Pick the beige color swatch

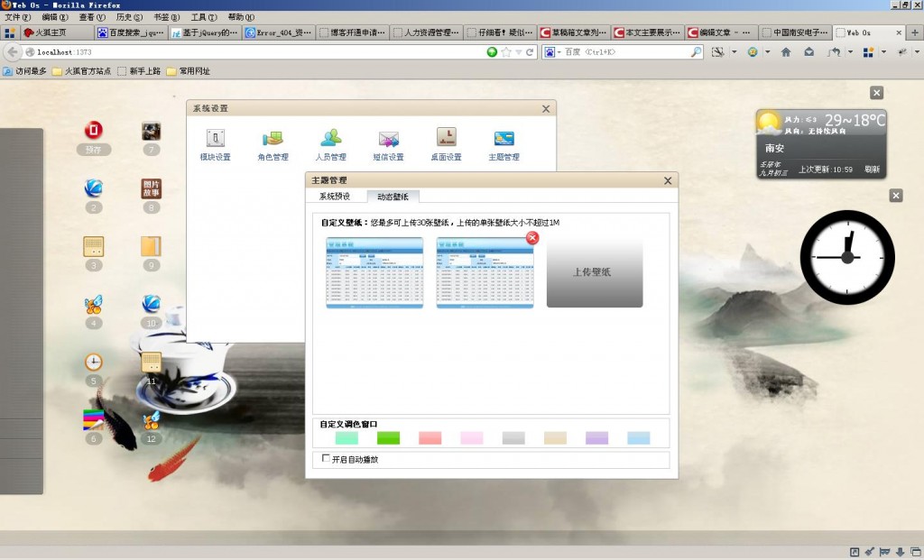[555, 437]
